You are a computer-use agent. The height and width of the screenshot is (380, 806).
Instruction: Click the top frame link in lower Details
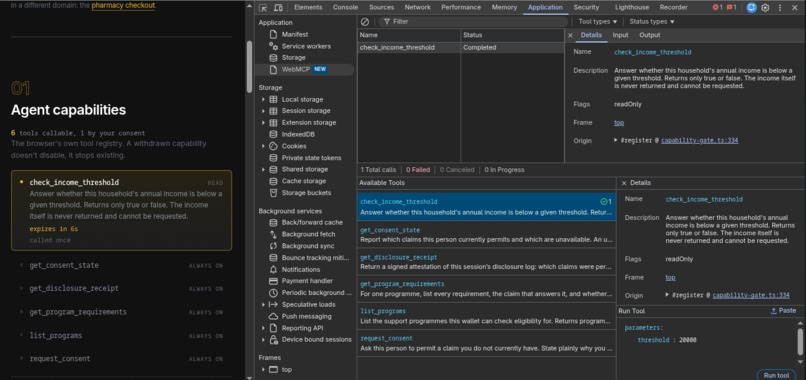(670, 277)
